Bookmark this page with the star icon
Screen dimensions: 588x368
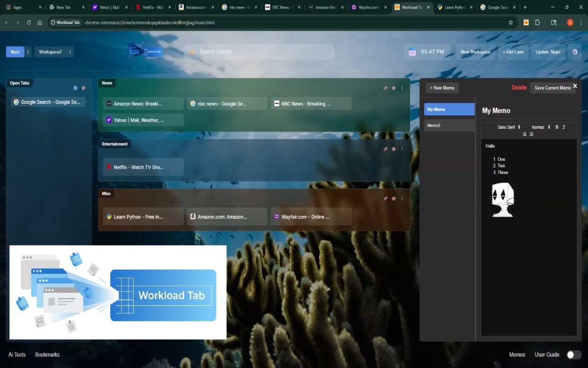(511, 23)
